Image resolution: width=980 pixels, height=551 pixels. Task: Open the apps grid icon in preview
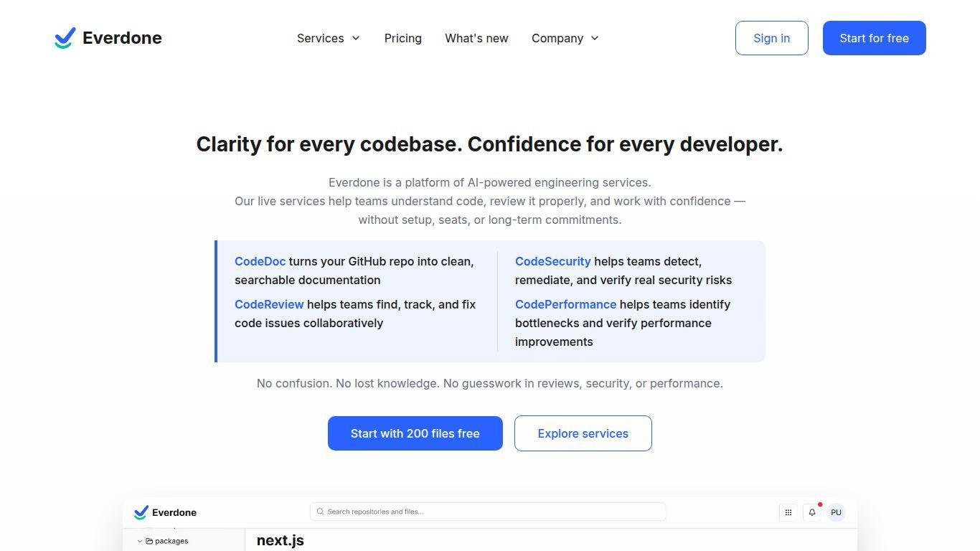coord(788,512)
